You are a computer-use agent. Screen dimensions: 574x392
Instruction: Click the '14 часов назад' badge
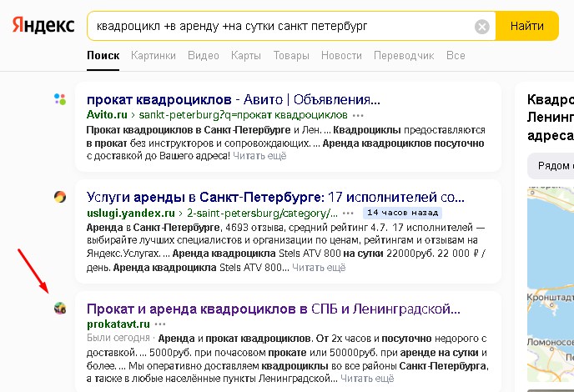coord(402,213)
